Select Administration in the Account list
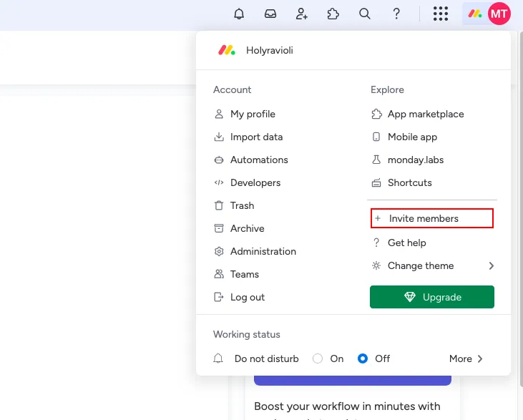Screen dimensions: 523x420 263,251
